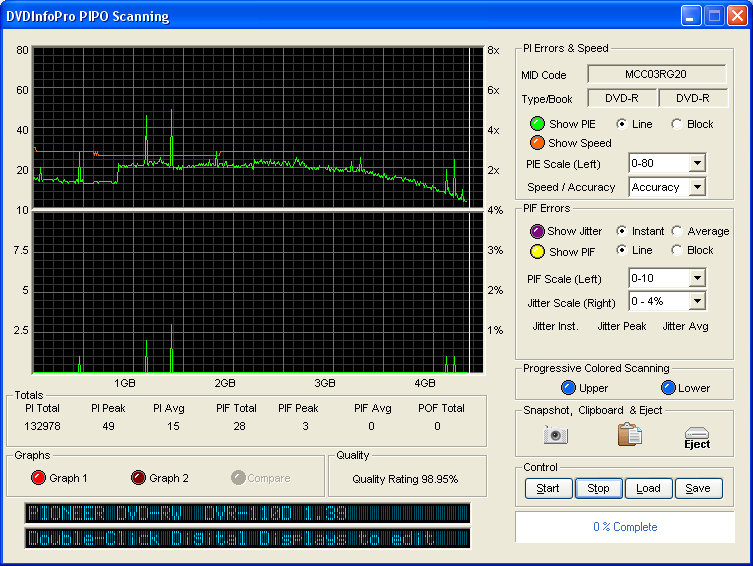The height and width of the screenshot is (566, 753).
Task: Select Average jitter radio button
Action: pos(677,231)
